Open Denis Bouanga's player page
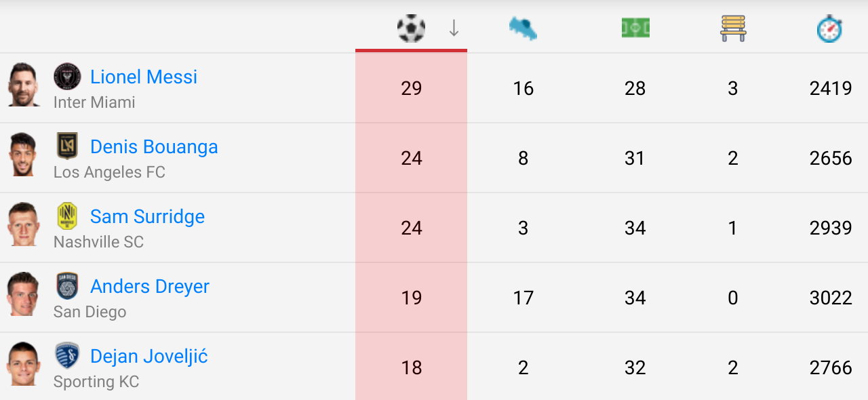The width and height of the screenshot is (868, 400). click(x=154, y=146)
